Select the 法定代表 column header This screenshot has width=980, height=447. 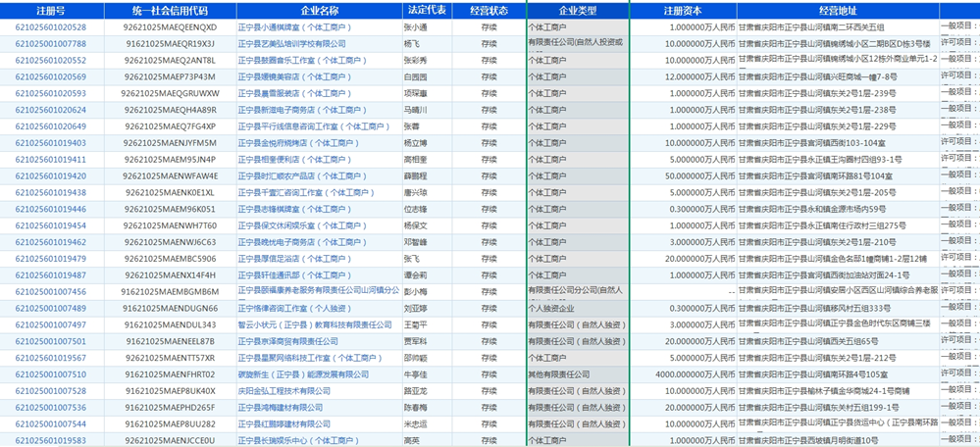click(x=427, y=10)
